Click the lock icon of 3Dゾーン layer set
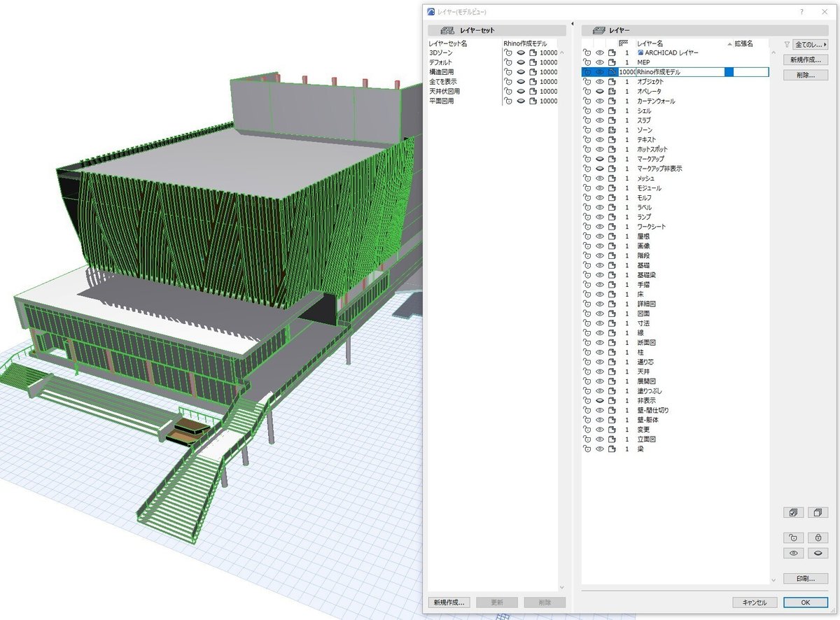Screen dimensions: 840x620 pyautogui.click(x=509, y=52)
